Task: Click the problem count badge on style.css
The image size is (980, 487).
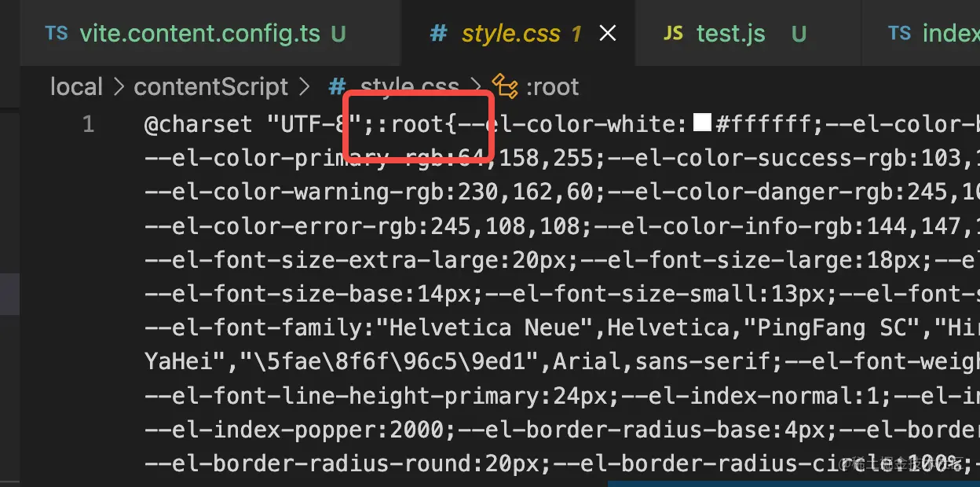Action: [x=576, y=34]
